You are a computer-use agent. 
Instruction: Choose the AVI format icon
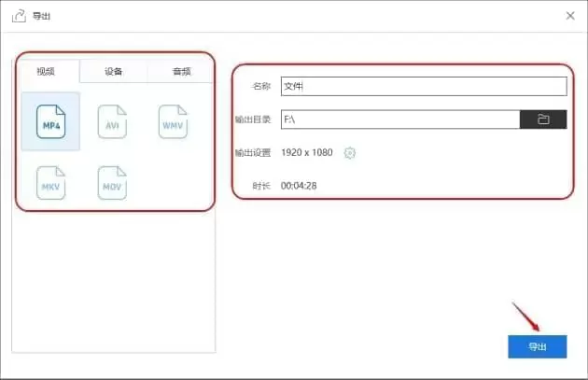(x=112, y=121)
